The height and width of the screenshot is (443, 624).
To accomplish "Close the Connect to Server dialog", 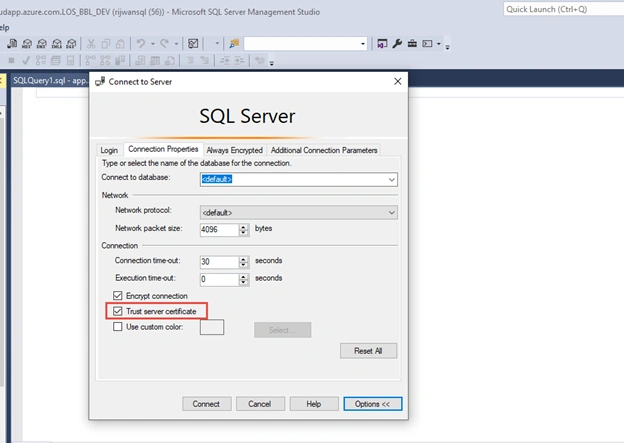I will point(398,81).
